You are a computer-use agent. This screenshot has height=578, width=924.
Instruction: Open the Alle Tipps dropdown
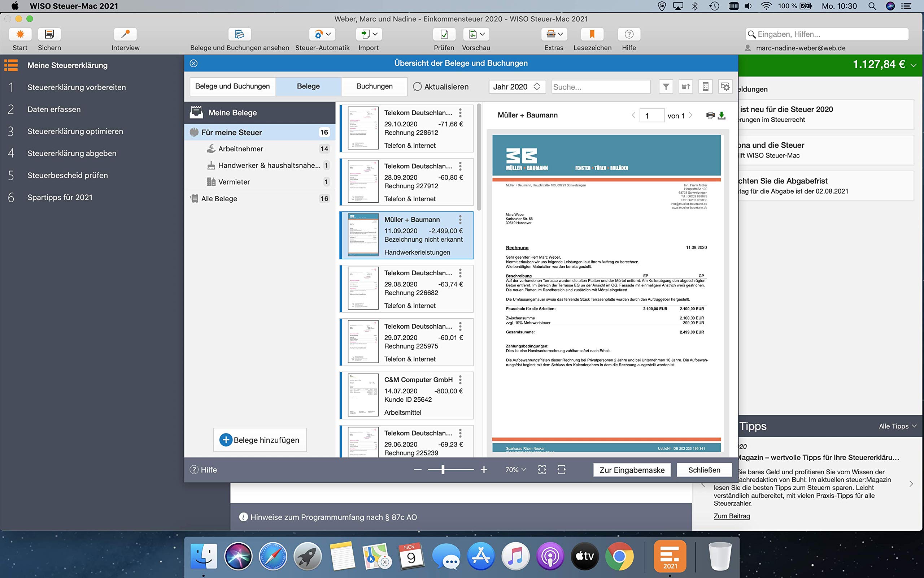click(898, 426)
